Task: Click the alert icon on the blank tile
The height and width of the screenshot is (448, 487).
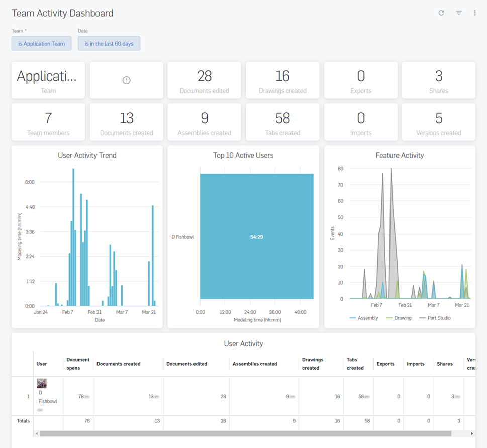Action: [126, 79]
